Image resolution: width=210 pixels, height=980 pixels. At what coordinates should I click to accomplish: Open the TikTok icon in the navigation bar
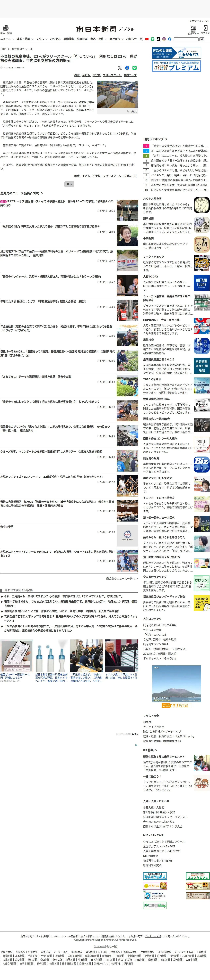click(x=158, y=39)
